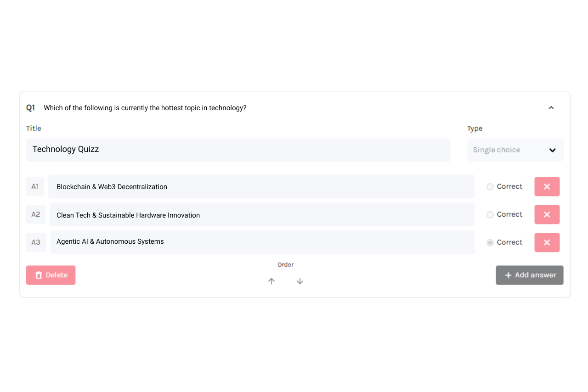The height and width of the screenshot is (392, 588).
Task: Move the question up in order
Action: point(271,281)
